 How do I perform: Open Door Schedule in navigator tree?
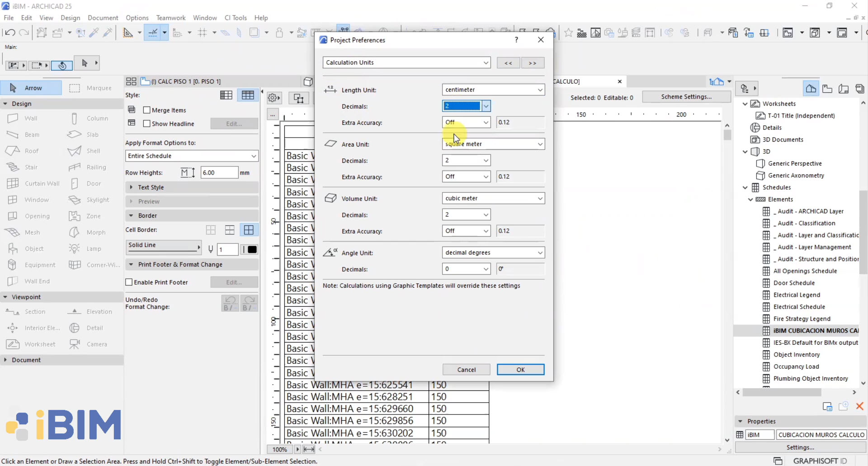tap(793, 283)
